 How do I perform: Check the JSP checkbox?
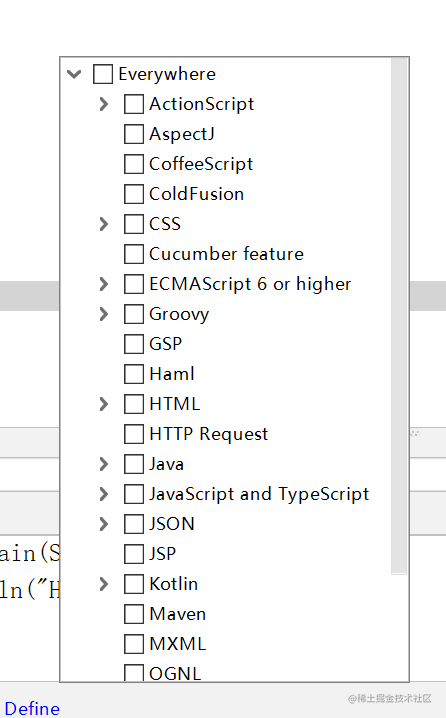coord(134,554)
